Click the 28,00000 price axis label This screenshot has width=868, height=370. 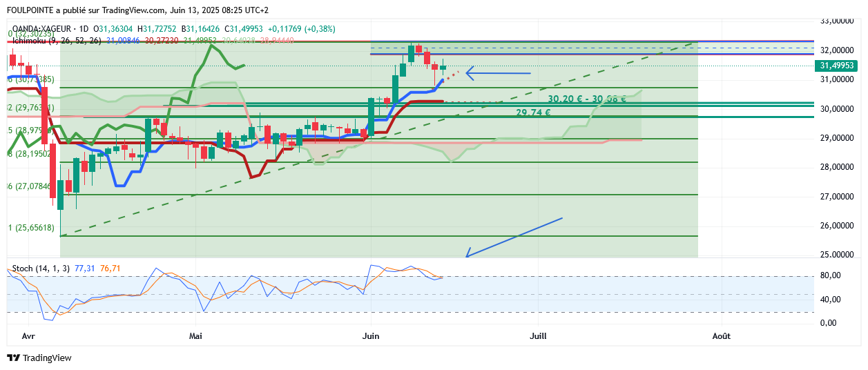(x=838, y=167)
